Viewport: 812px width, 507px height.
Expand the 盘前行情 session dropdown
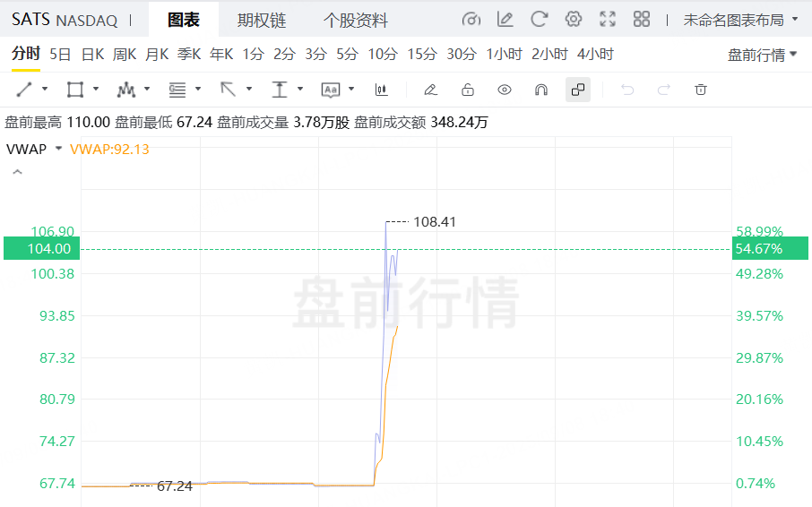(762, 55)
